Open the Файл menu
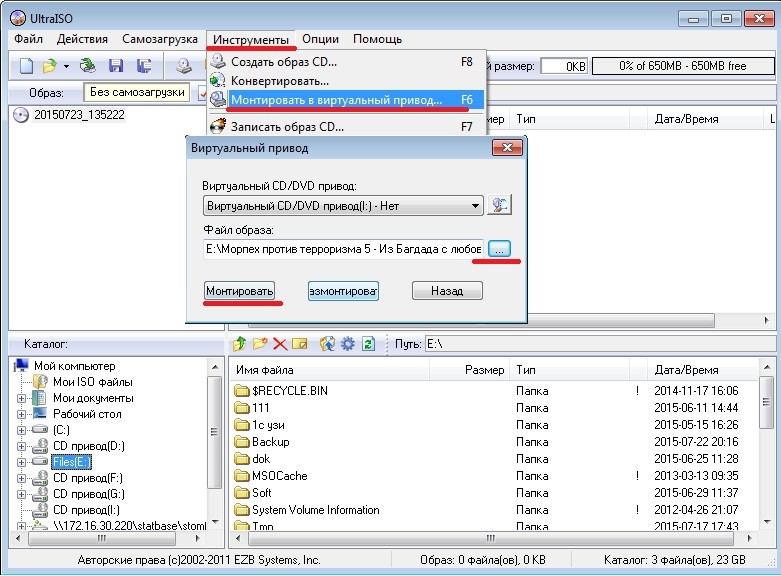The height and width of the screenshot is (576, 781). 28,39
